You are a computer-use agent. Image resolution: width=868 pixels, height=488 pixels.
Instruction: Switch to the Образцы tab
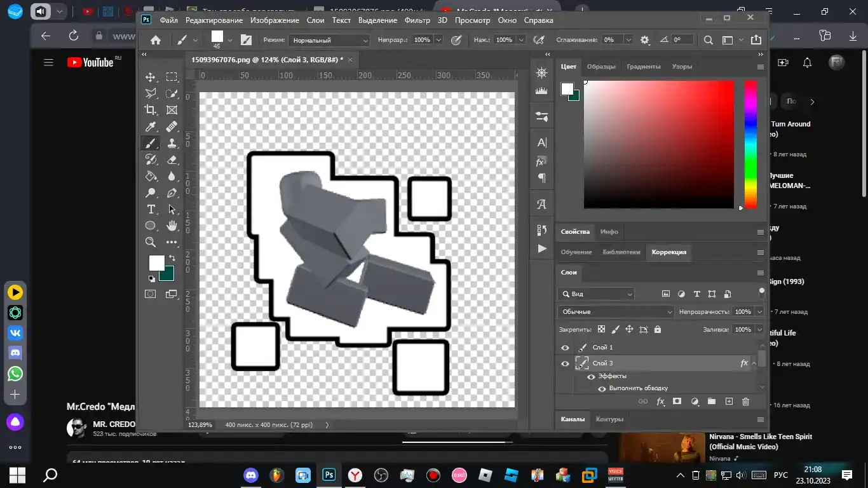[x=601, y=67]
